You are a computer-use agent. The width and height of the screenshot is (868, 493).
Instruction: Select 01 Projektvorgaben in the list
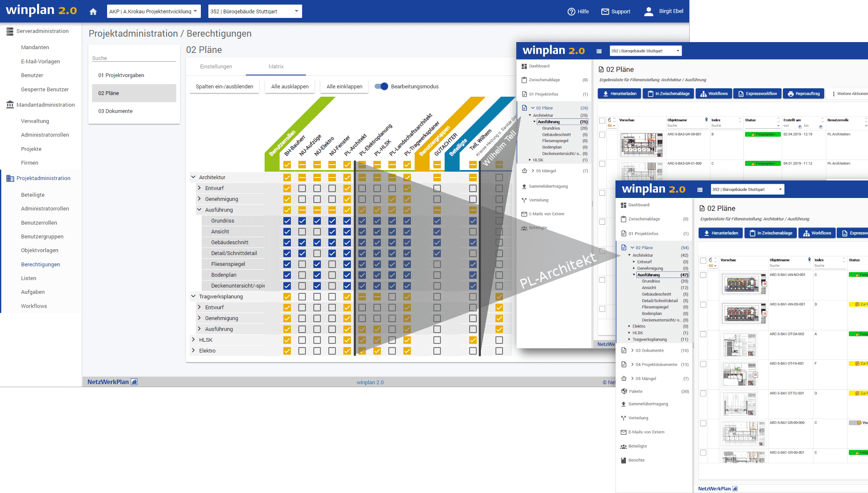(134, 75)
